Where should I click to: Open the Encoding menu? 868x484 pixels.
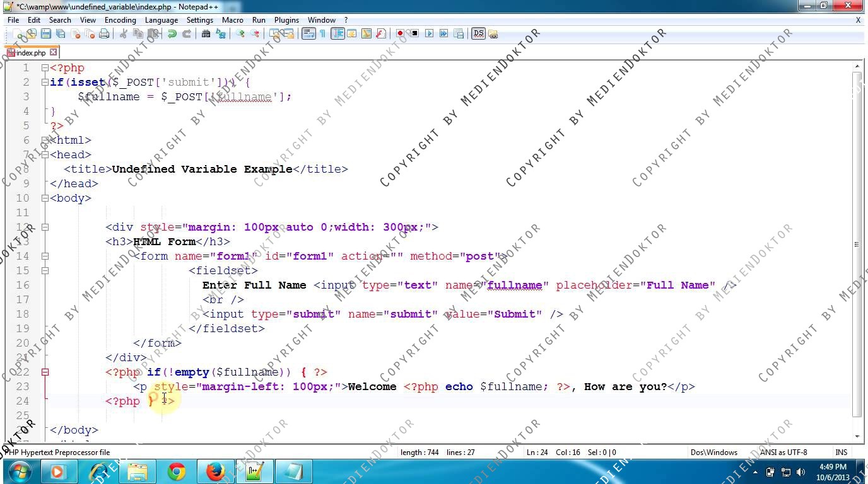(120, 20)
